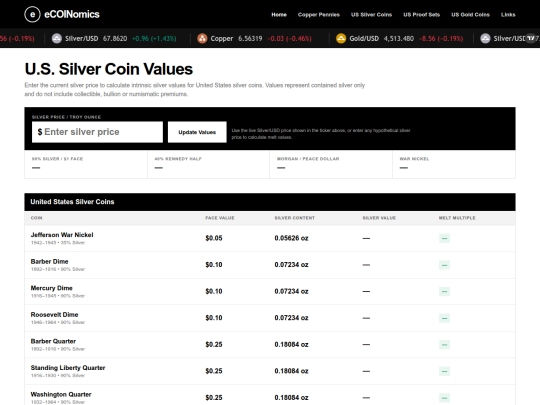The image size is (540, 405).
Task: Click Washington Quarter coin name
Action: click(61, 394)
